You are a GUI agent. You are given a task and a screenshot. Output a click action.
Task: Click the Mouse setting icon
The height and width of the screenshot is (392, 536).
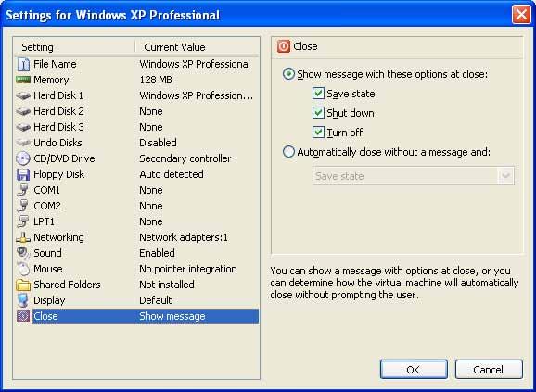pos(23,269)
